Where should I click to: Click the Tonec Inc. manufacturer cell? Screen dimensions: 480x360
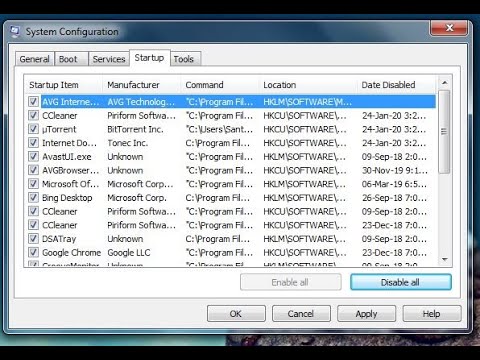[x=127, y=143]
